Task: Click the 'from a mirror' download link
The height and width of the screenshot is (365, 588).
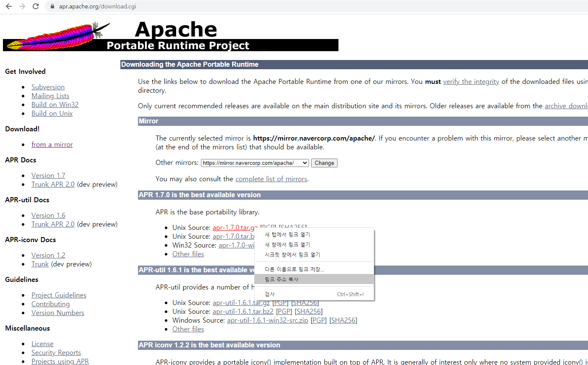Action: tap(52, 144)
